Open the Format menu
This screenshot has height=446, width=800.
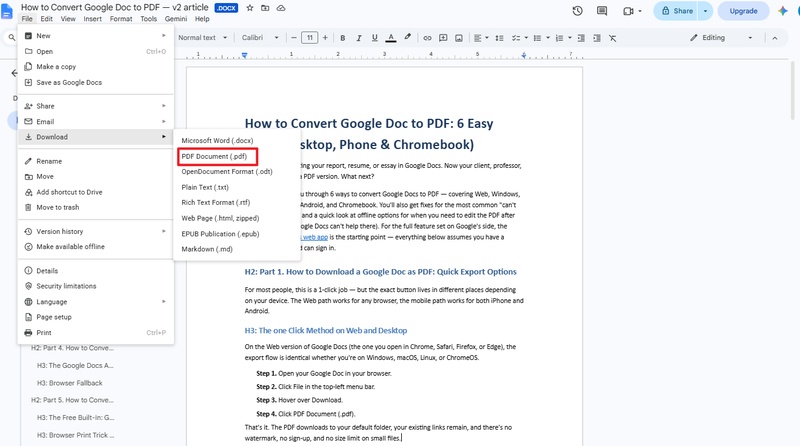[121, 19]
